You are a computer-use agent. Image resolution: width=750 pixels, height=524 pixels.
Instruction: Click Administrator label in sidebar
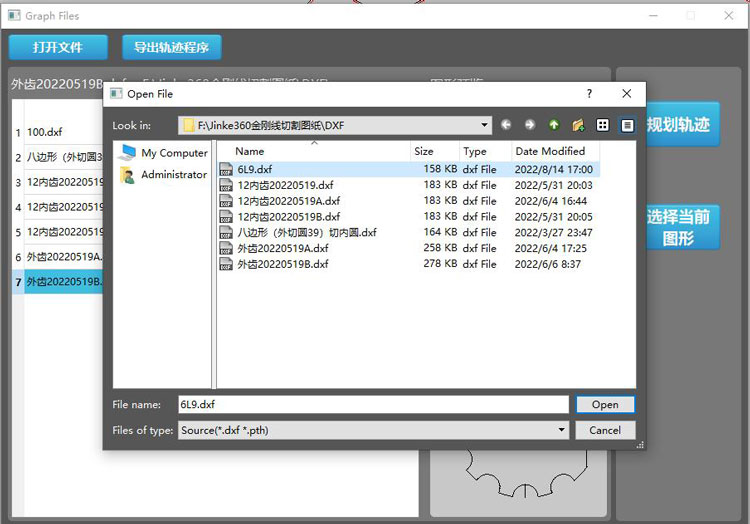point(174,175)
